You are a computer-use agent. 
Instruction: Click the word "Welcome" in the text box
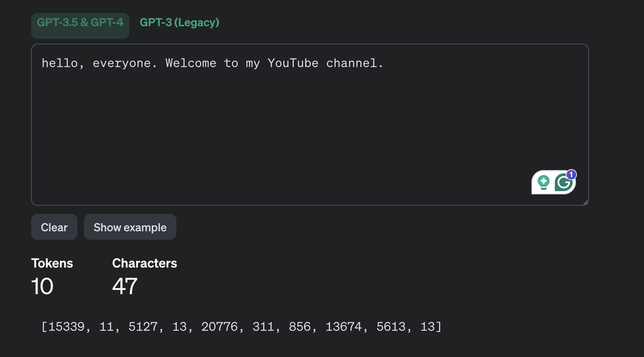pos(191,63)
